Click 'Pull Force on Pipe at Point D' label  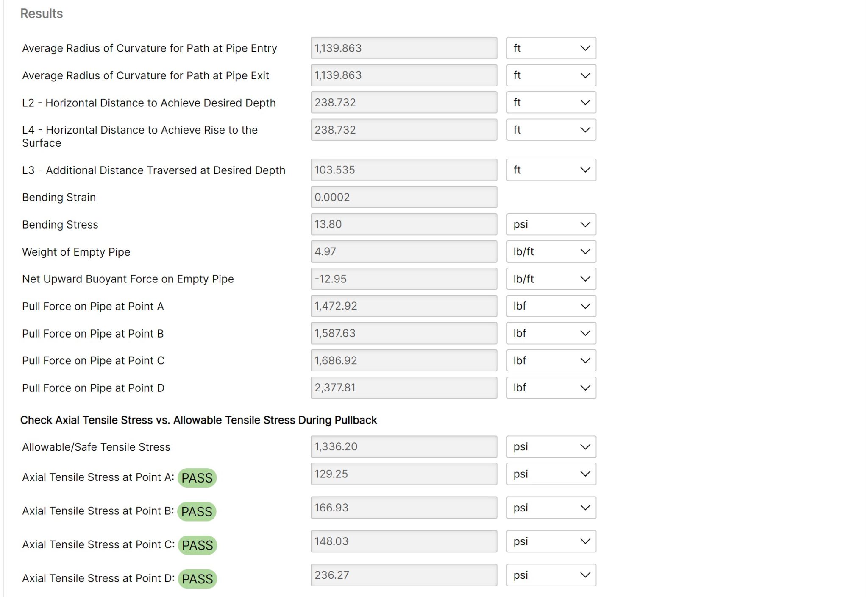pyautogui.click(x=93, y=388)
